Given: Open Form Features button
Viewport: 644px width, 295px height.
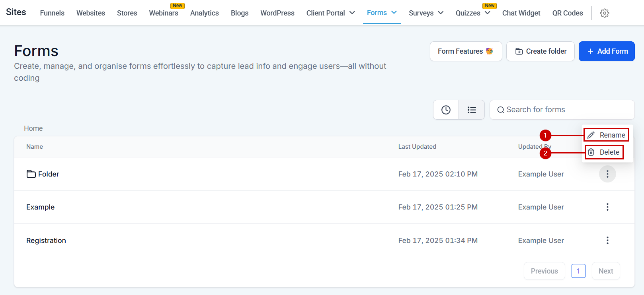Looking at the screenshot, I should point(466,51).
